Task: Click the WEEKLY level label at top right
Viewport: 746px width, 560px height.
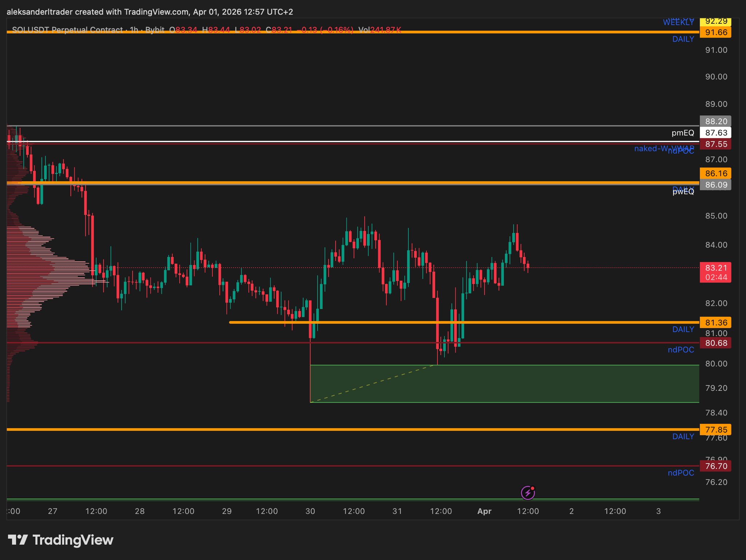Action: (x=678, y=23)
